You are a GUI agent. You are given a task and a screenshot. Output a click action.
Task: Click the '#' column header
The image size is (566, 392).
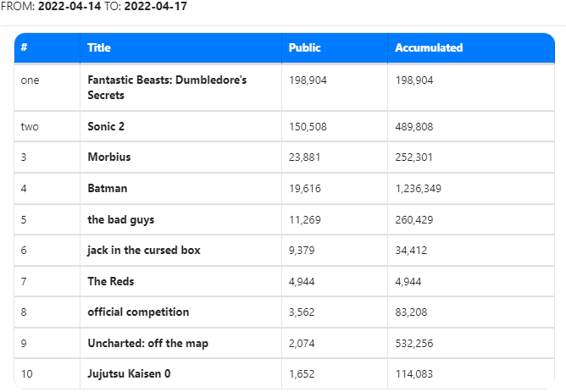47,48
